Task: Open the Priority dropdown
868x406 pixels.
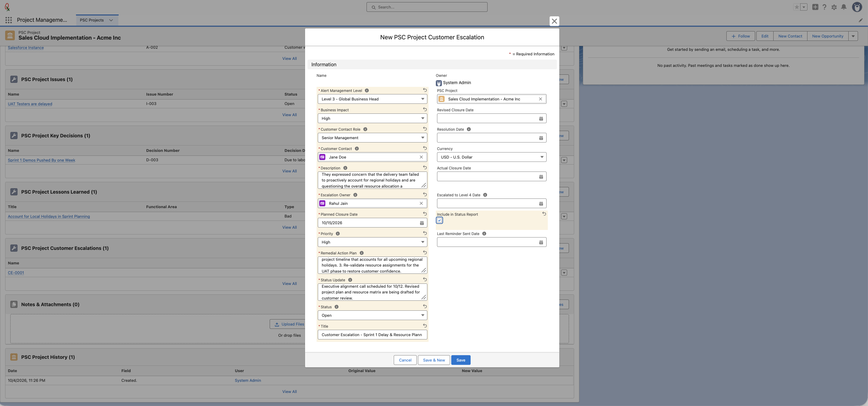Action: [x=372, y=242]
